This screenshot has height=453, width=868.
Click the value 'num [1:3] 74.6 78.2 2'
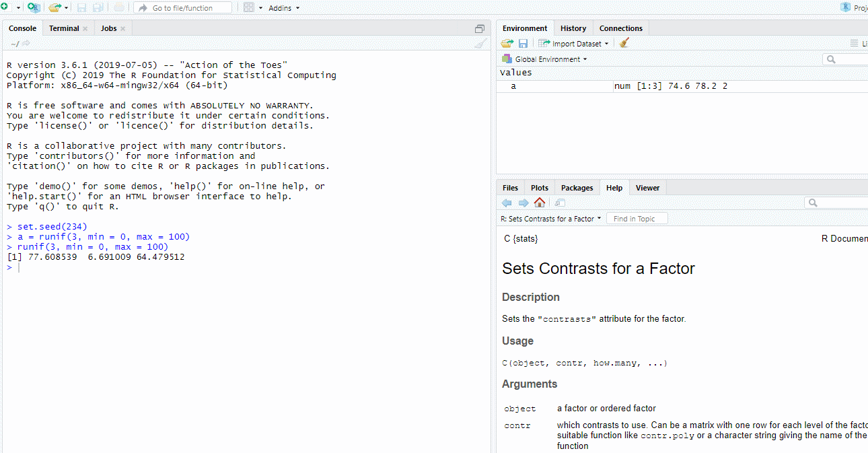tap(671, 86)
